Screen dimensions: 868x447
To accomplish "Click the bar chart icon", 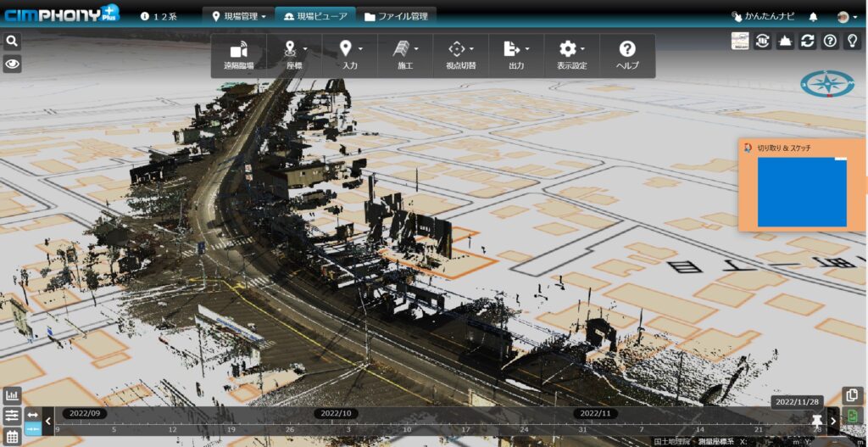I will click(12, 395).
